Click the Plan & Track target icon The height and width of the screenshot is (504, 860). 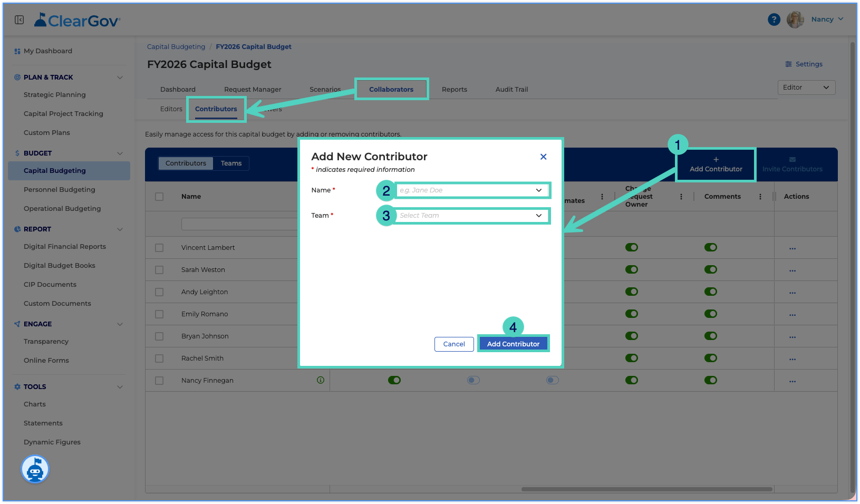coord(17,77)
